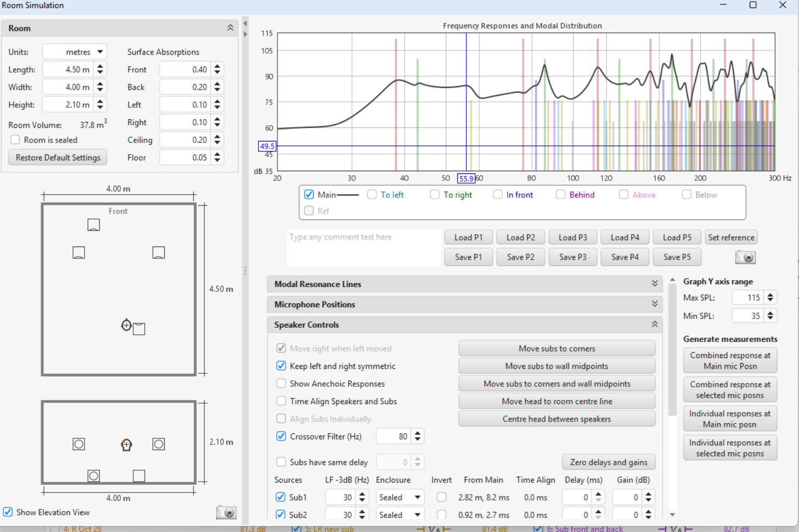
Task: Generate Combined response at Main mic Posn
Action: pyautogui.click(x=730, y=361)
